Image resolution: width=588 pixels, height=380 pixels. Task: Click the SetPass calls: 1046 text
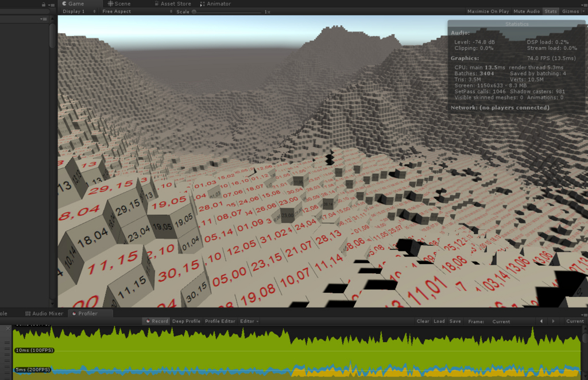[479, 91]
